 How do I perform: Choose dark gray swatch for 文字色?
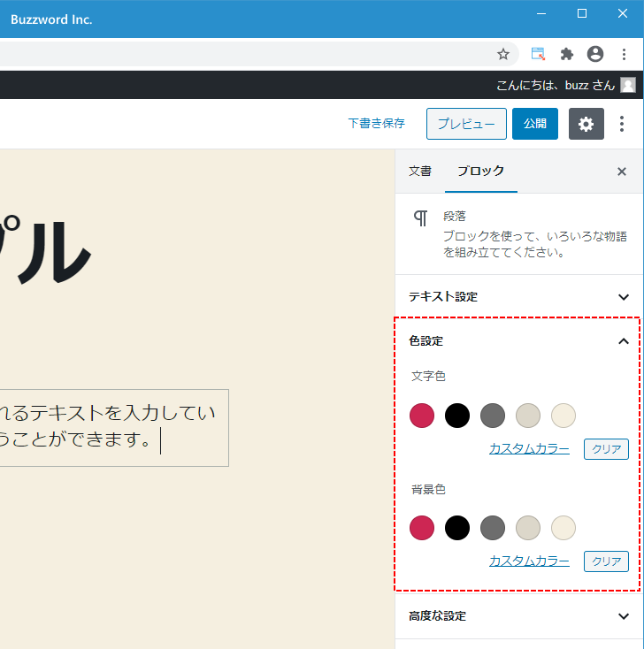coord(493,416)
